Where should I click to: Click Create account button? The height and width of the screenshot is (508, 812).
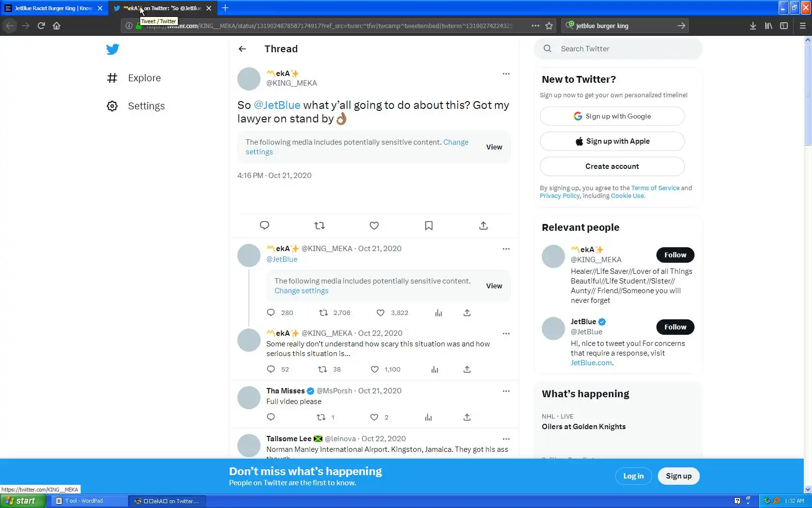[x=612, y=166]
